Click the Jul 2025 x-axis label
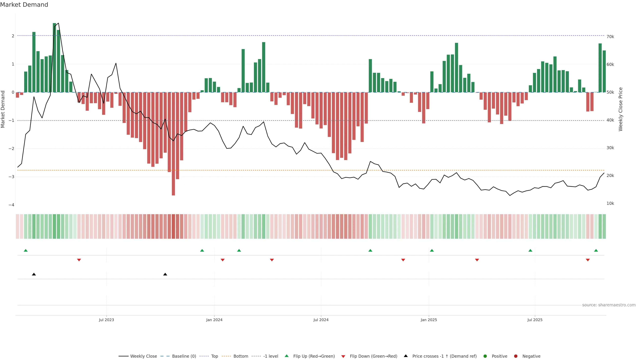 click(x=535, y=320)
